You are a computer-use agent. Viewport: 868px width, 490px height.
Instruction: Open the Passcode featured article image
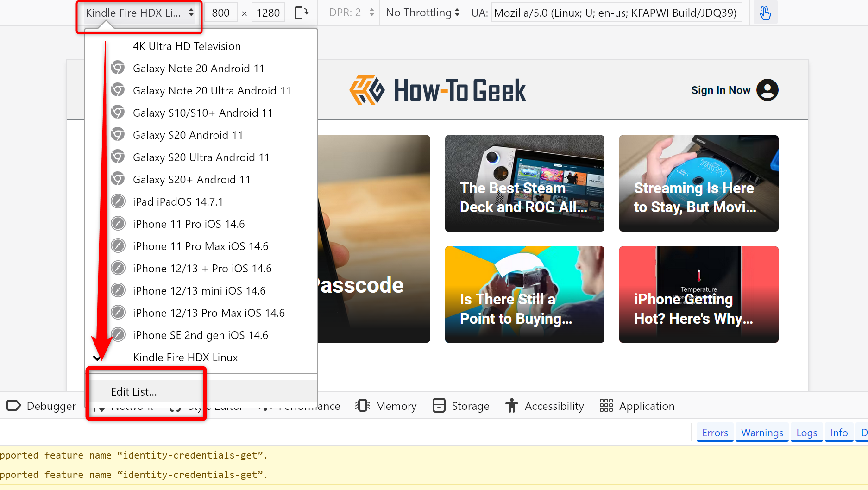pyautogui.click(x=374, y=239)
